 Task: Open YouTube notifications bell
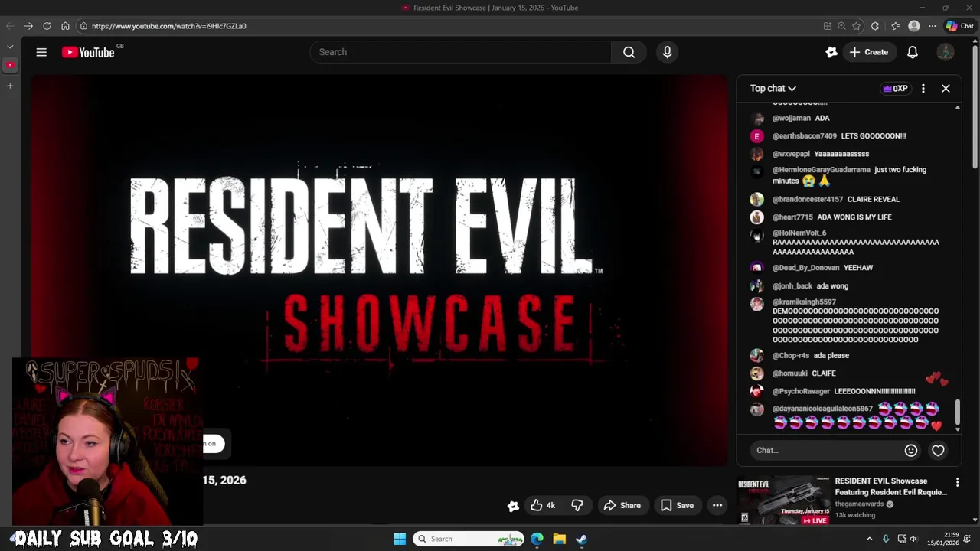[913, 52]
